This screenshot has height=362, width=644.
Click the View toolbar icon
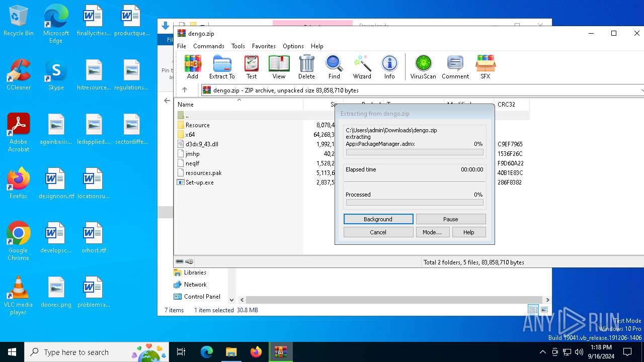click(x=279, y=67)
